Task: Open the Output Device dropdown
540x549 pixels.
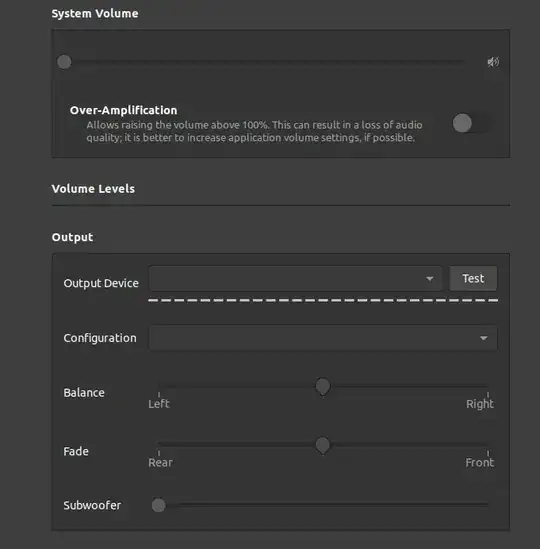Action: [x=296, y=278]
